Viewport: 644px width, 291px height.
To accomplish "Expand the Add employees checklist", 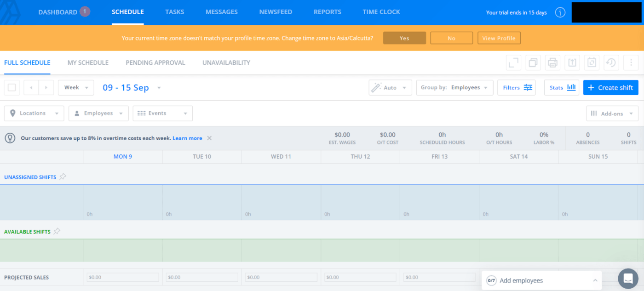I will (x=543, y=280).
